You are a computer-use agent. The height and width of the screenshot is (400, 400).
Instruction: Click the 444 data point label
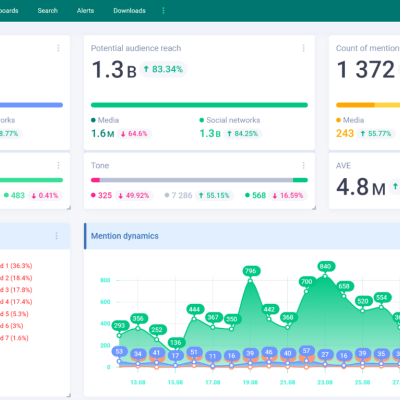pos(194,309)
